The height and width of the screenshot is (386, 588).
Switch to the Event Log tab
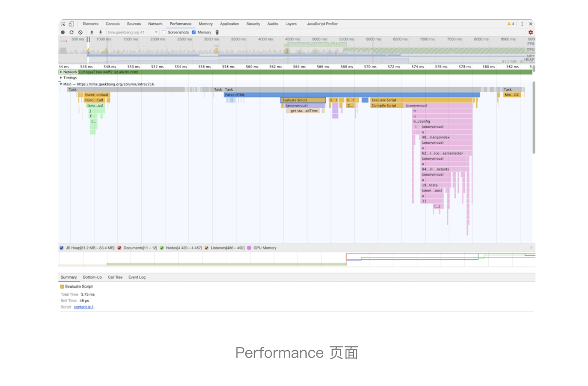(x=137, y=277)
